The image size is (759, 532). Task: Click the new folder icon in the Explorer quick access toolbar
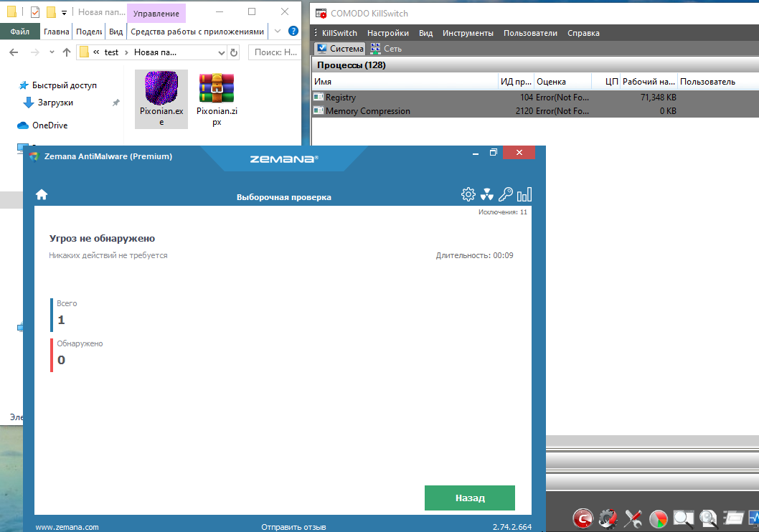pos(51,11)
